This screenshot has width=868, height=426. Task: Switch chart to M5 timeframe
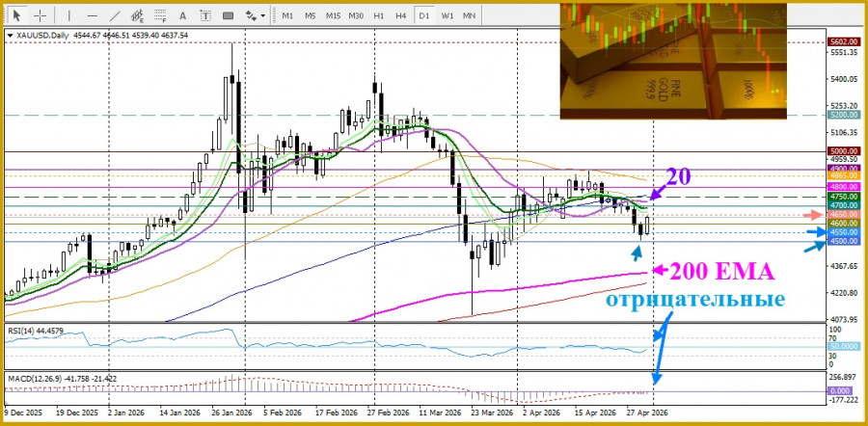[x=310, y=15]
